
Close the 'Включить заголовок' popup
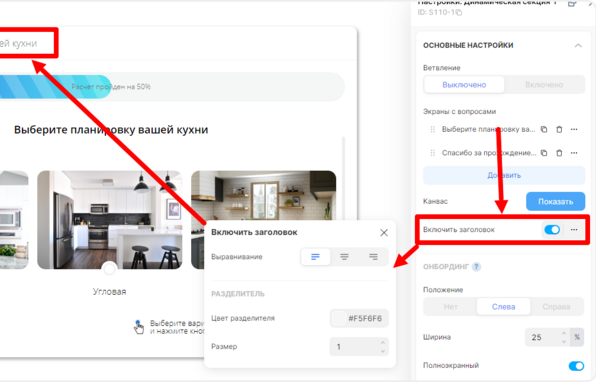point(384,233)
